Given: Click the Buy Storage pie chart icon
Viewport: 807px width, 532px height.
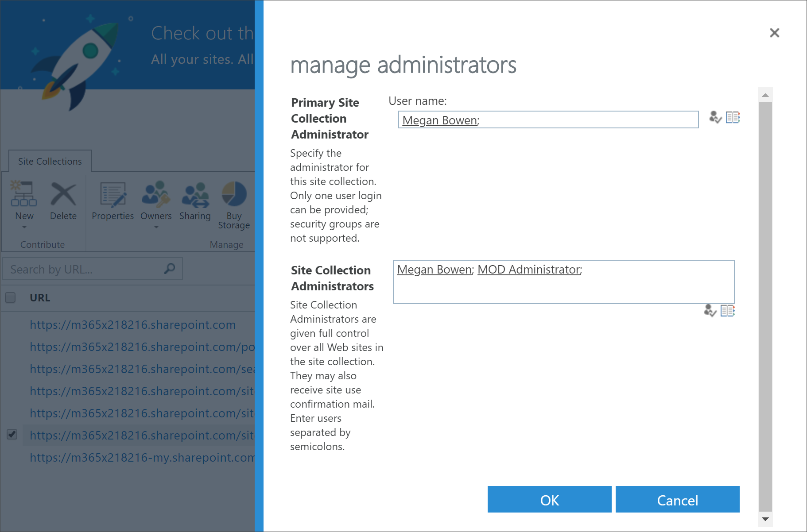Looking at the screenshot, I should [234, 194].
